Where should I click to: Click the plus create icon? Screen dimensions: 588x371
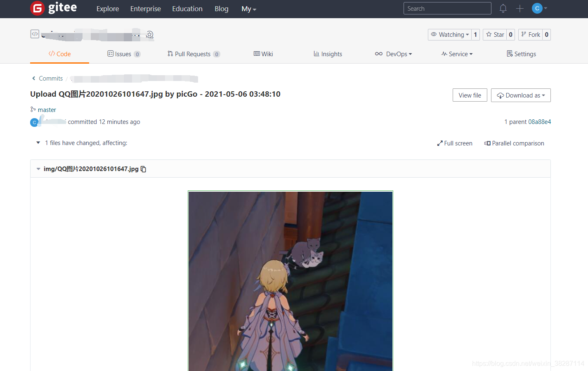pos(520,8)
